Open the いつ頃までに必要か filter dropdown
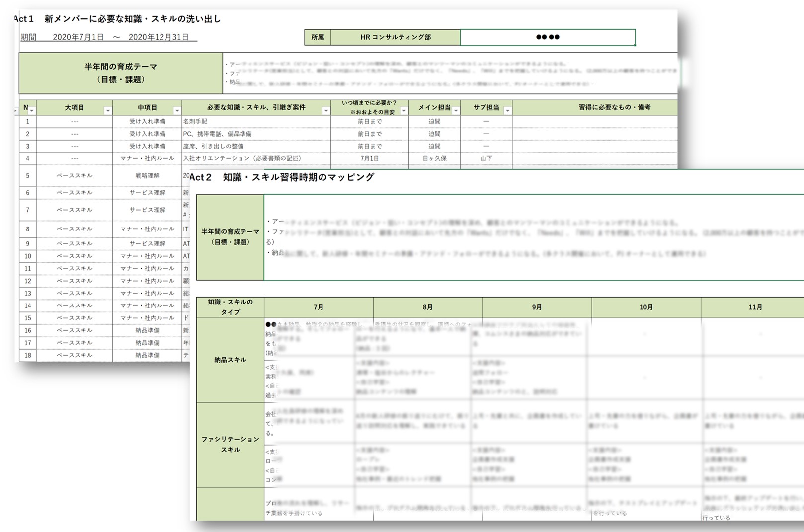This screenshot has height=532, width=804. [403, 111]
